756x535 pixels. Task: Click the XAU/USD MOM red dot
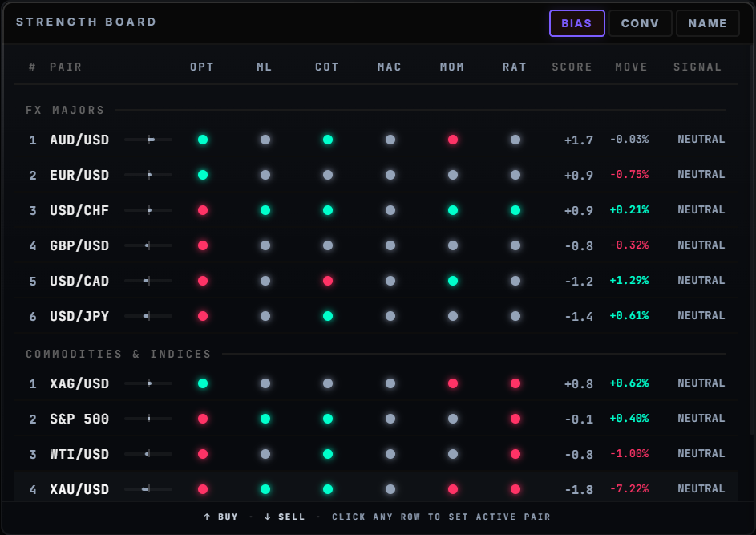[x=453, y=489]
